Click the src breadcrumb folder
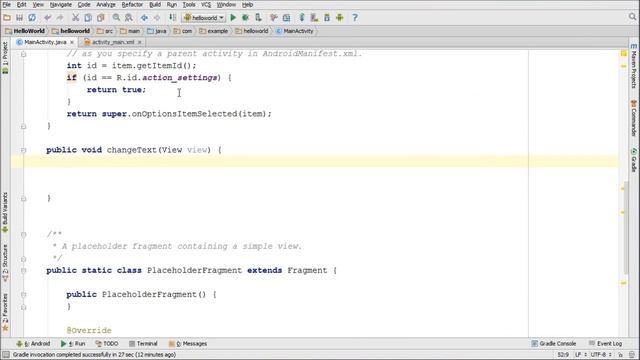This screenshot has width=640, height=360. click(105, 31)
